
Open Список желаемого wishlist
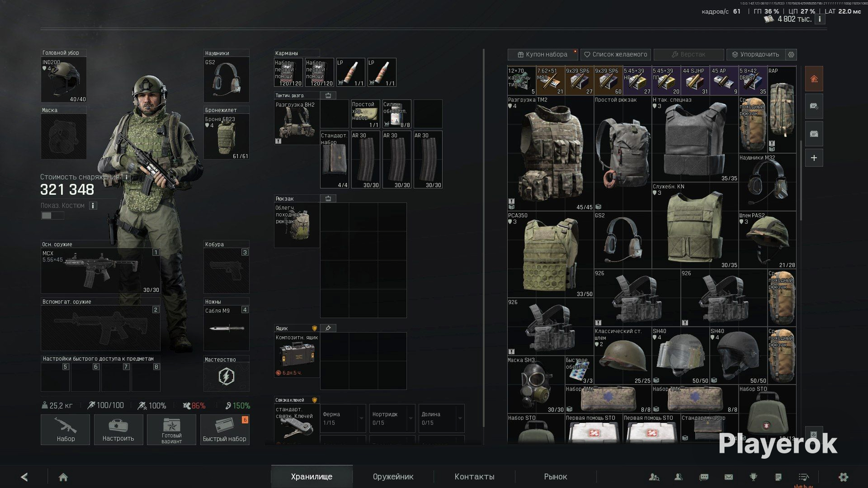(x=616, y=55)
